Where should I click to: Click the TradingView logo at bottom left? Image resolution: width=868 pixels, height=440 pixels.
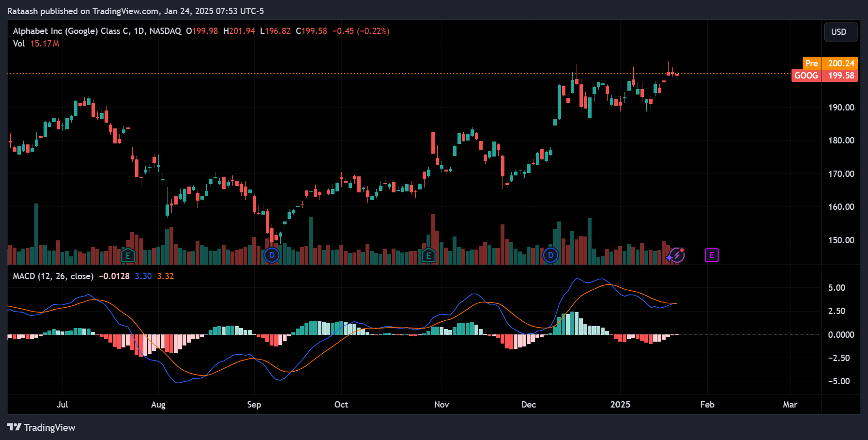coord(42,427)
